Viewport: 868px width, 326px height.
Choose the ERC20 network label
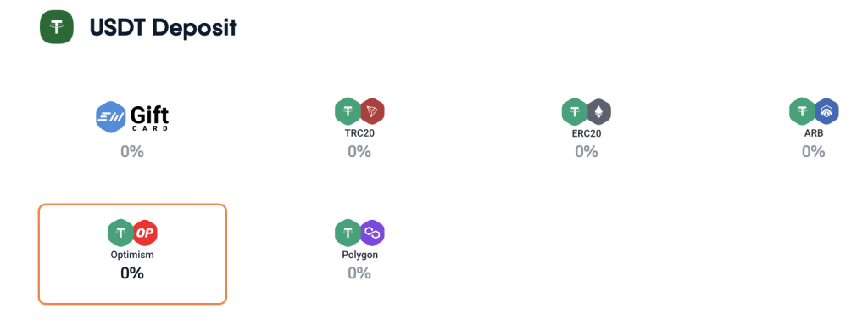(x=587, y=133)
